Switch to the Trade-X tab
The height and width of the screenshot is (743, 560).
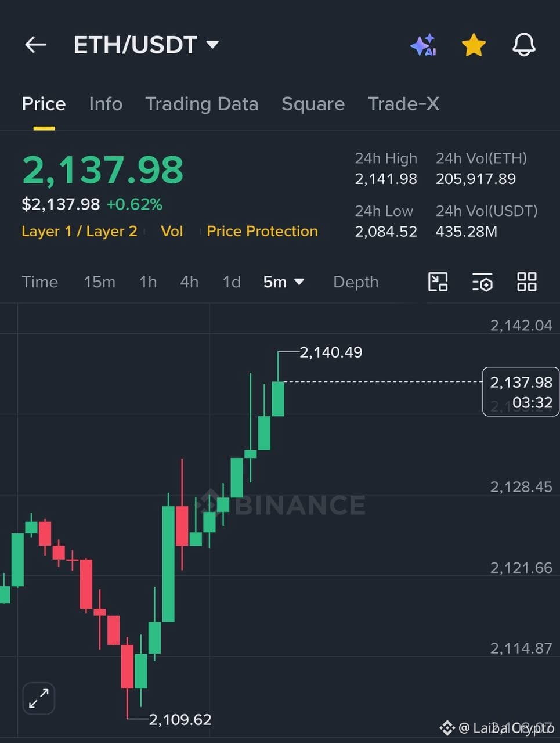pos(403,104)
